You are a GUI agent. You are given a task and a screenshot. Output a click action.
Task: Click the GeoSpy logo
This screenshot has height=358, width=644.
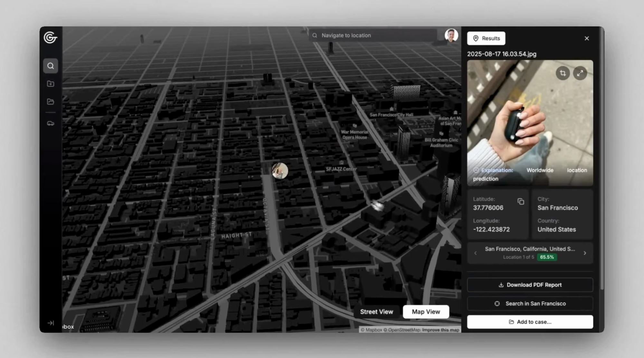[51, 38]
